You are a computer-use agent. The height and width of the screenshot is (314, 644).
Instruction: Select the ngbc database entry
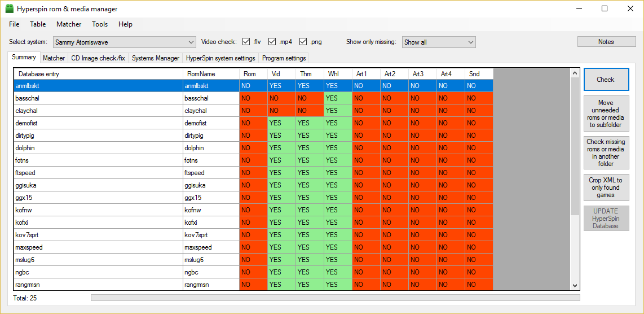(98, 272)
